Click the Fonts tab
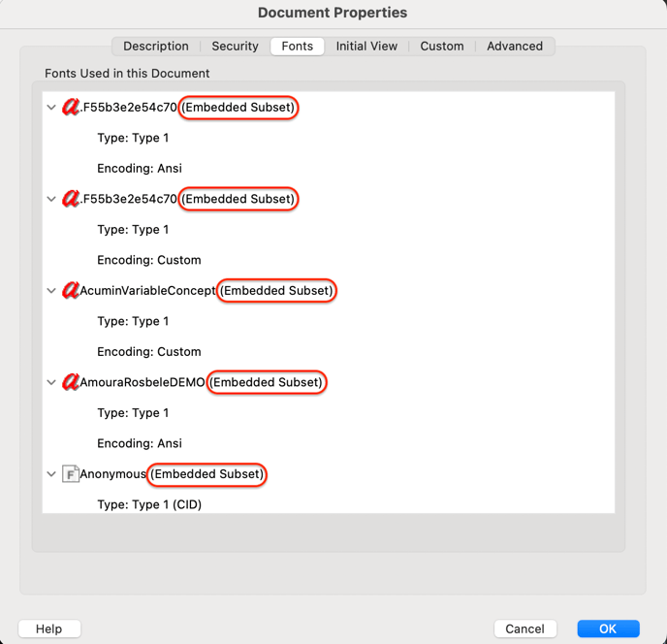The height and width of the screenshot is (644, 667). 298,47
